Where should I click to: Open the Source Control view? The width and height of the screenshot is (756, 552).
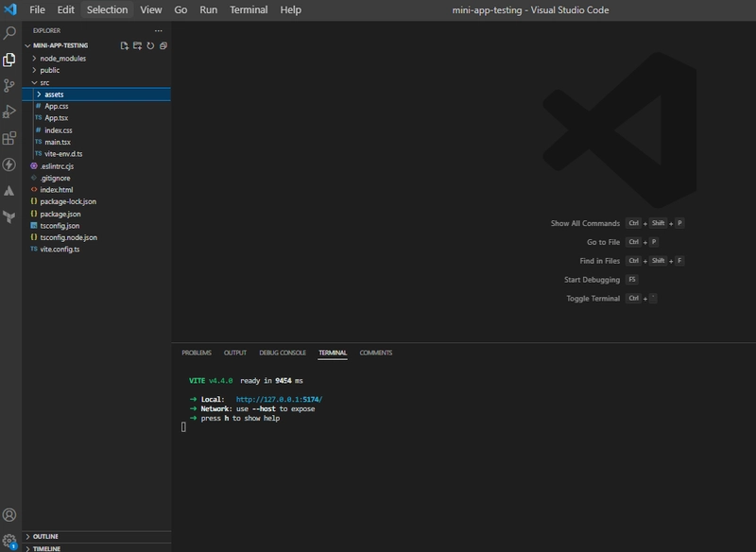click(9, 86)
